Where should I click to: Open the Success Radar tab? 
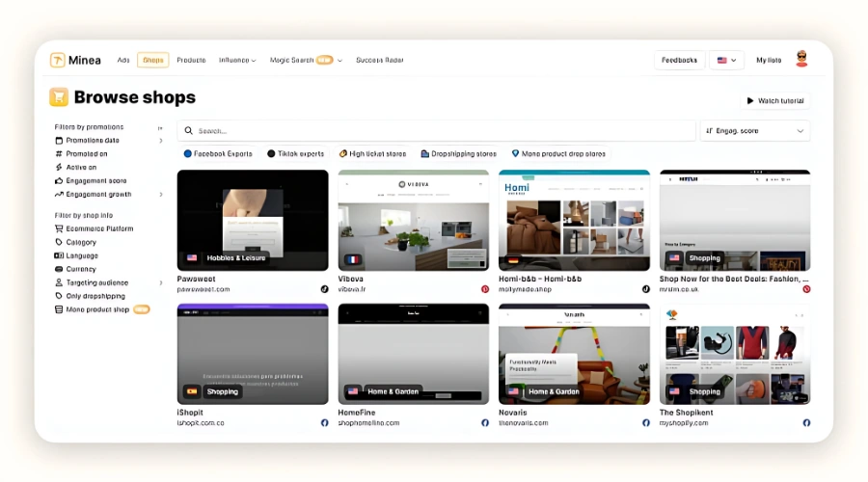pyautogui.click(x=380, y=60)
